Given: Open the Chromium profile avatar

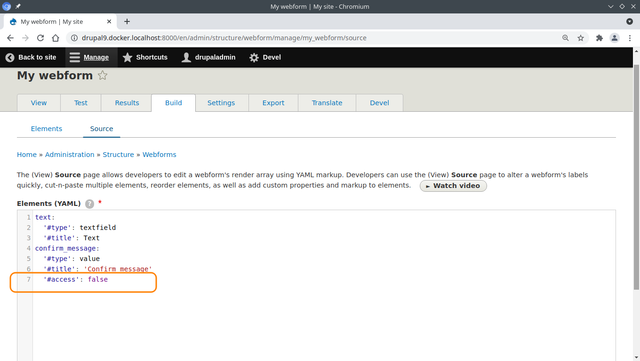Looking at the screenshot, I should [x=614, y=38].
